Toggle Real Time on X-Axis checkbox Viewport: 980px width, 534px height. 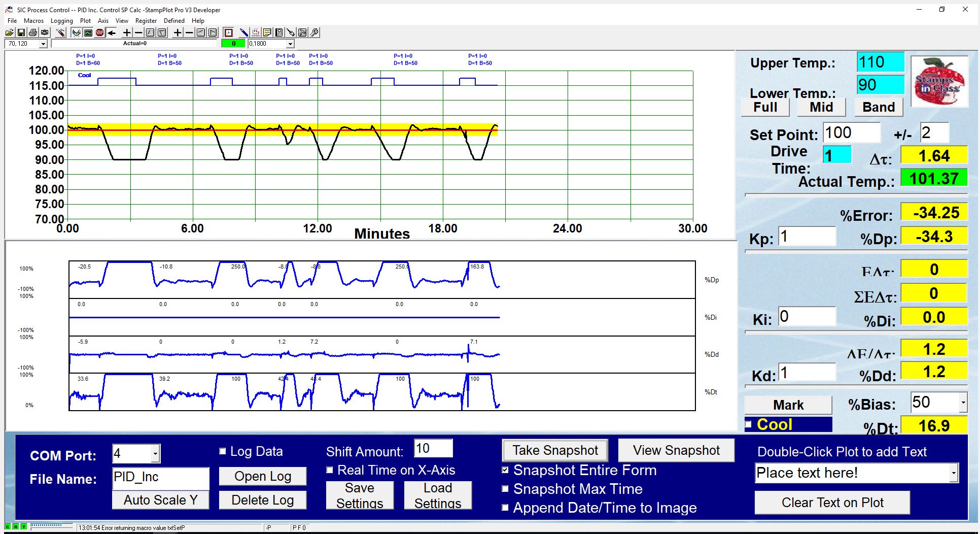329,470
